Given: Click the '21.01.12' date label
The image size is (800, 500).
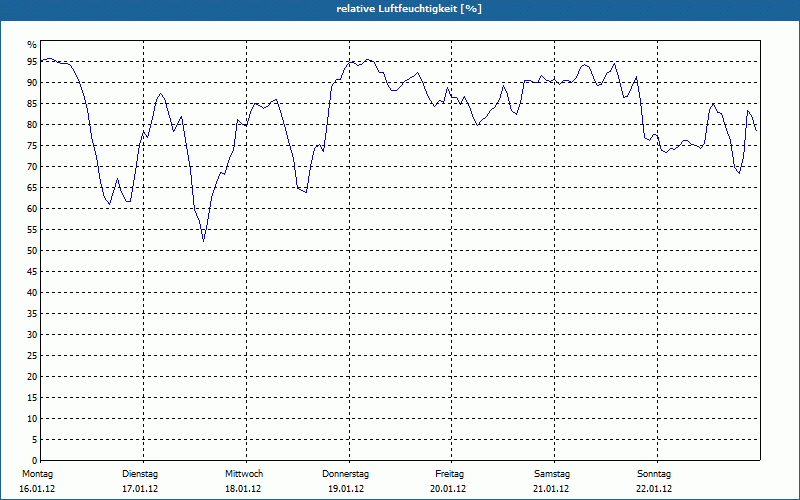Looking at the screenshot, I should coord(551,489).
